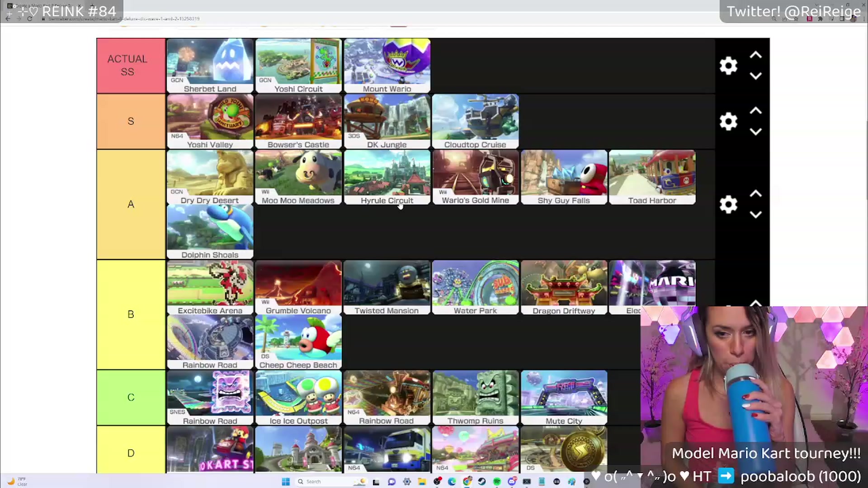This screenshot has width=868, height=488.
Task: Click the yellow B tier label
Action: click(x=131, y=314)
